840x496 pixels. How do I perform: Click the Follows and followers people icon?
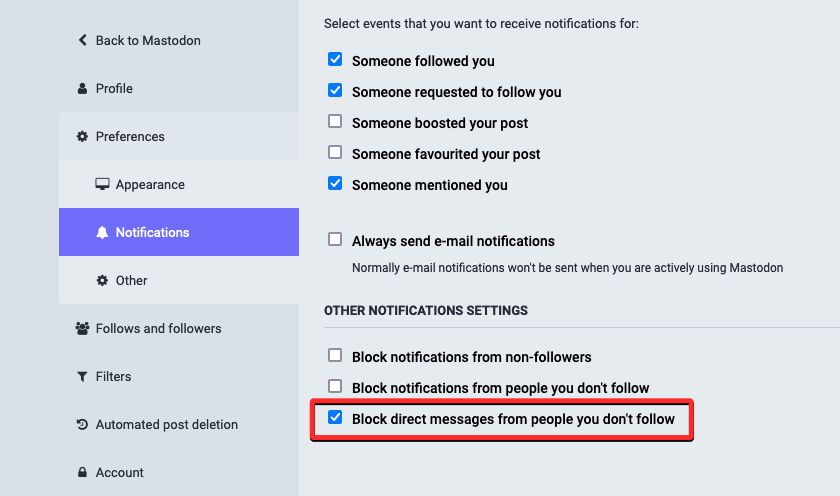click(82, 329)
